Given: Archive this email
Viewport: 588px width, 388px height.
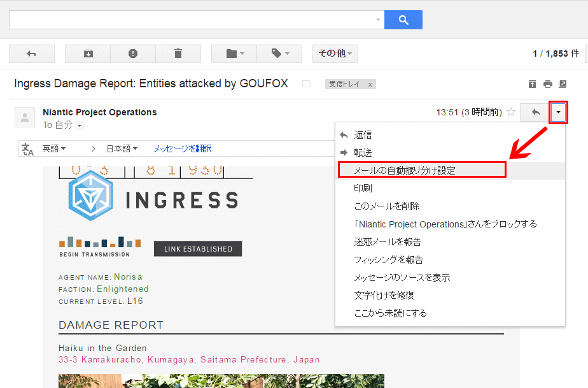Looking at the screenshot, I should point(88,54).
